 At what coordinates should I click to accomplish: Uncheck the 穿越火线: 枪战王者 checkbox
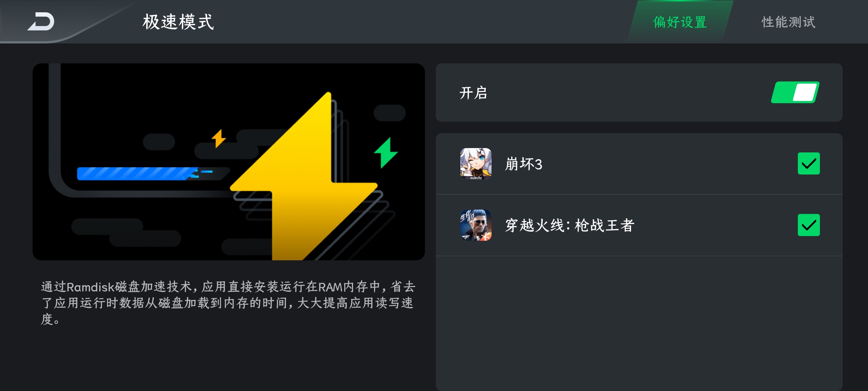coord(809,225)
